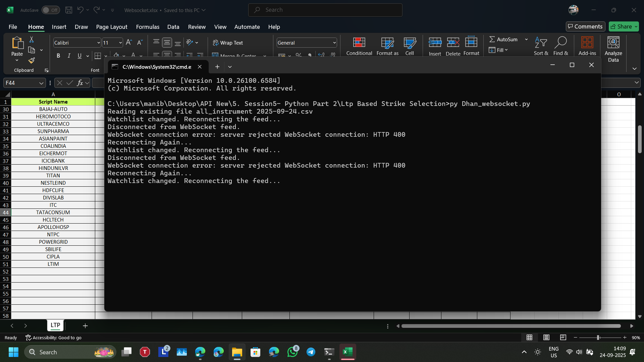
Task: Toggle Italic formatting
Action: pos(69,56)
